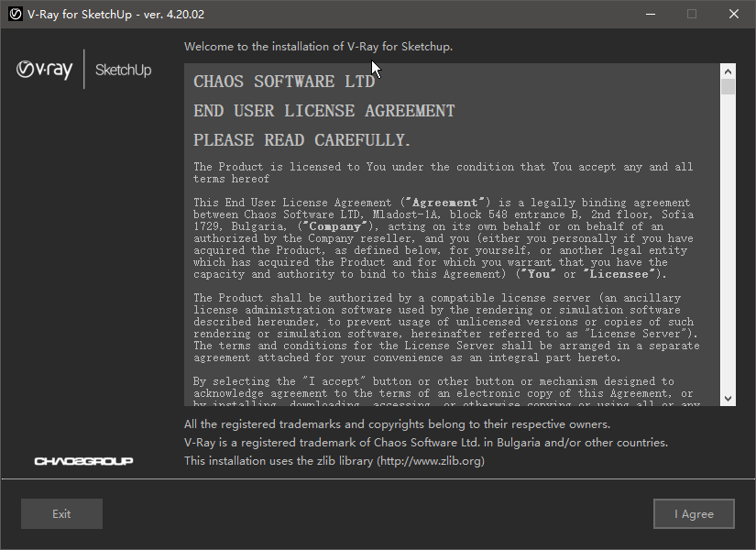Viewport: 756px width, 550px height.
Task: Click the Chaos Group logo
Action: coord(84,461)
